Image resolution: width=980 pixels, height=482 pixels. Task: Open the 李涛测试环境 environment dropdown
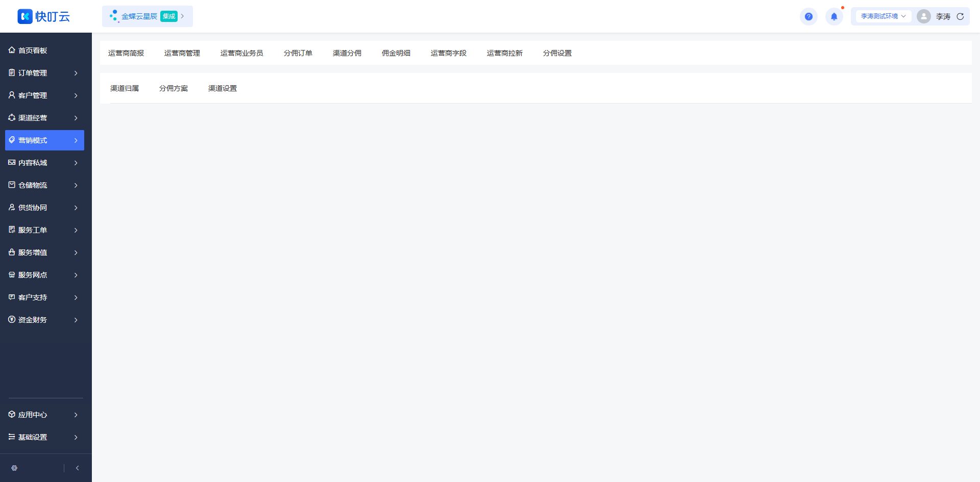point(884,16)
